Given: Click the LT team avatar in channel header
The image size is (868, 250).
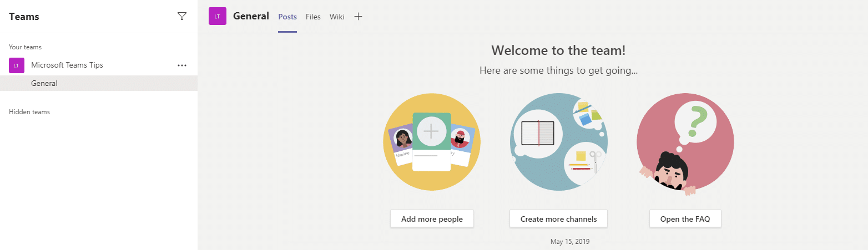Looking at the screenshot, I should point(217,17).
